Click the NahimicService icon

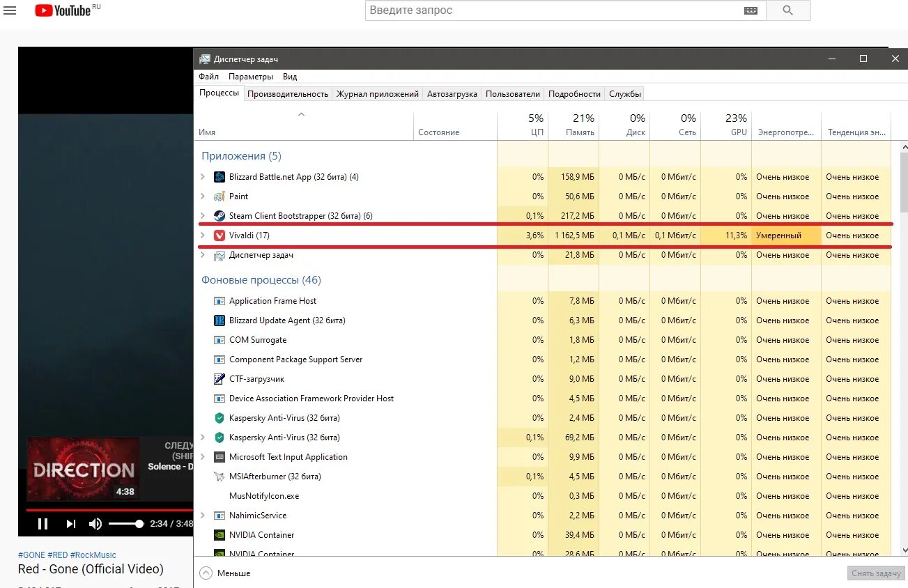220,516
